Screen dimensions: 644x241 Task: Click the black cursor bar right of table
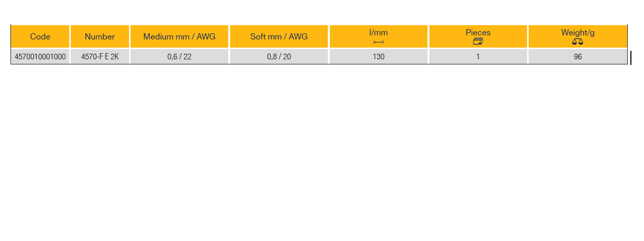pos(631,57)
